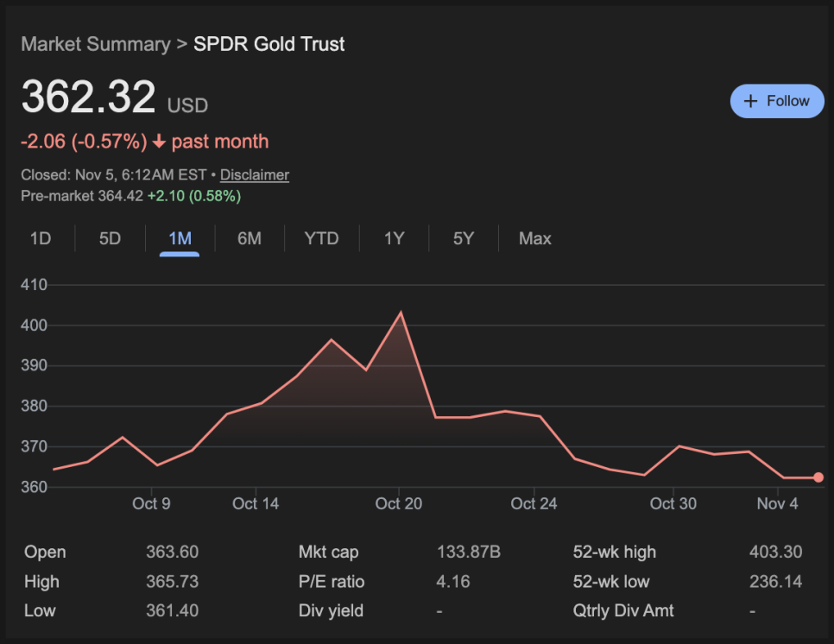
Task: Click the Oct 14 date label on axis
Action: (256, 503)
